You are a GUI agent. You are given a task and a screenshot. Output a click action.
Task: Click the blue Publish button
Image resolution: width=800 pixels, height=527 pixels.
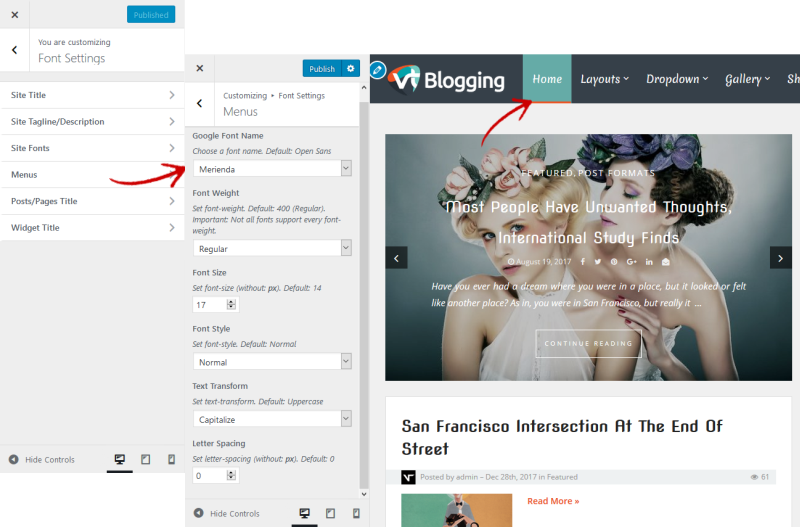coord(322,69)
